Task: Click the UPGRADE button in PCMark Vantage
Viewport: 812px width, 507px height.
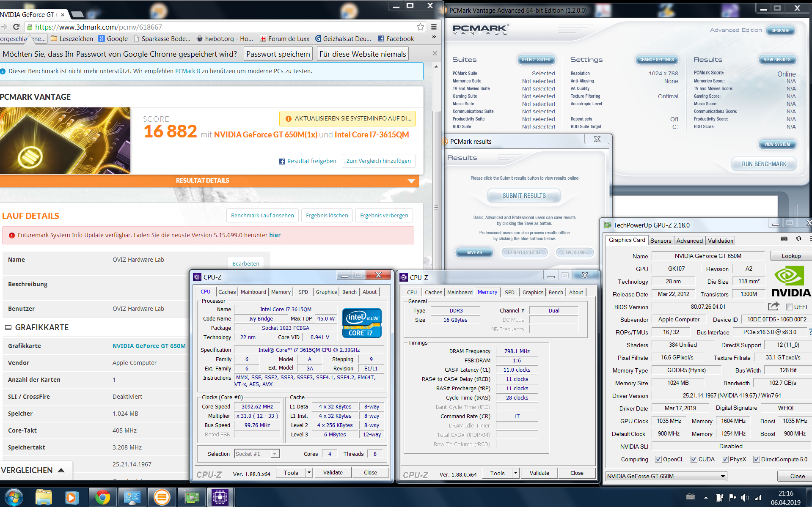Action: point(780,30)
